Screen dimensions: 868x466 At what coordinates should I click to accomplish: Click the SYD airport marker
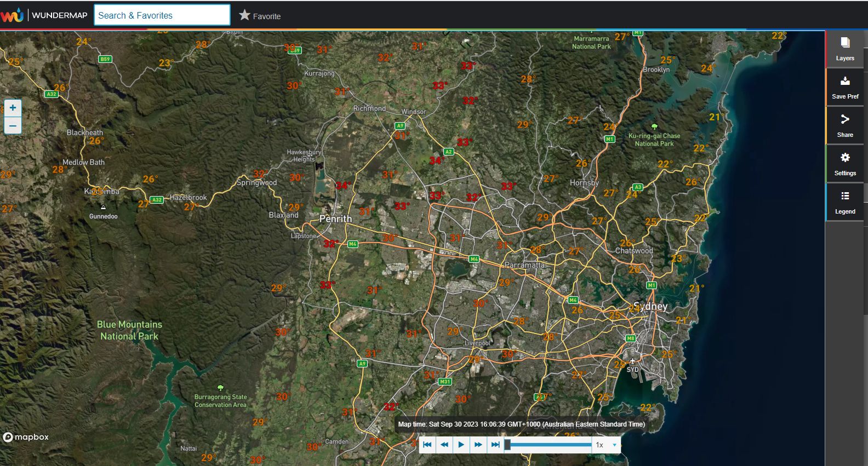pyautogui.click(x=632, y=361)
